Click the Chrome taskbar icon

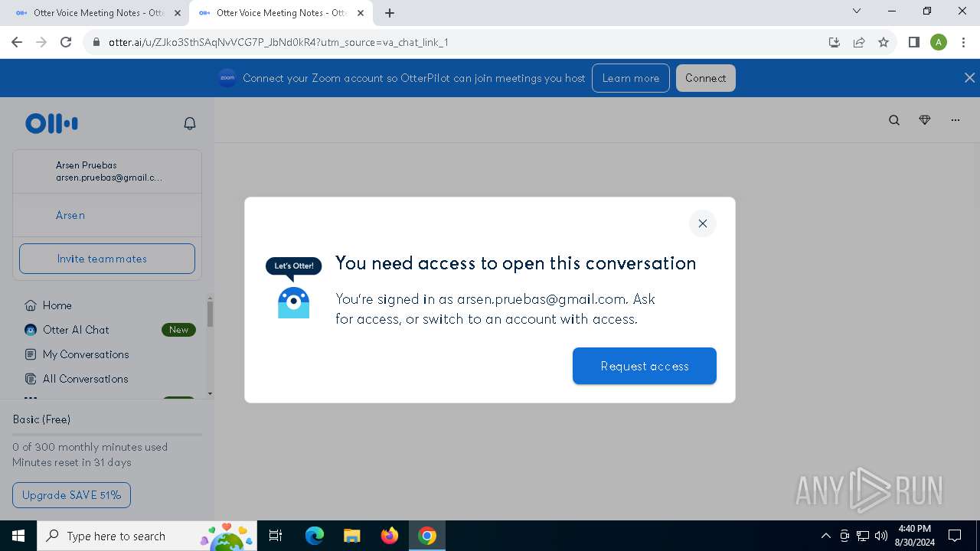(x=427, y=536)
